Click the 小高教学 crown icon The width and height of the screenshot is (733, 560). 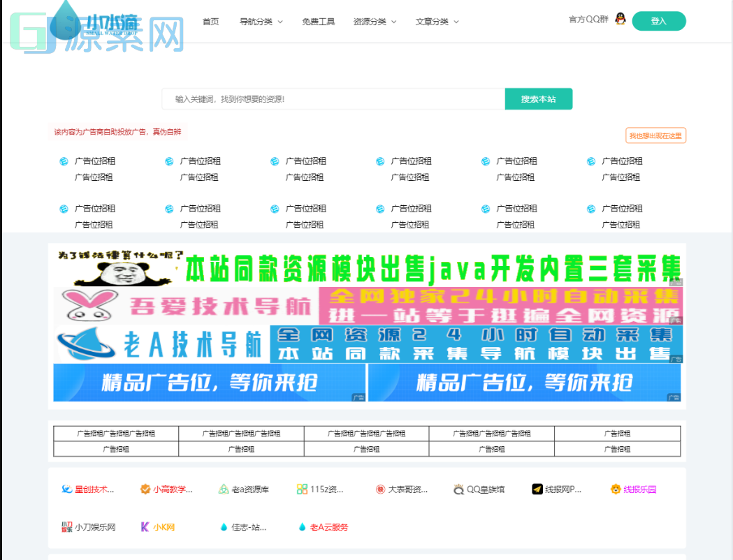click(x=145, y=489)
